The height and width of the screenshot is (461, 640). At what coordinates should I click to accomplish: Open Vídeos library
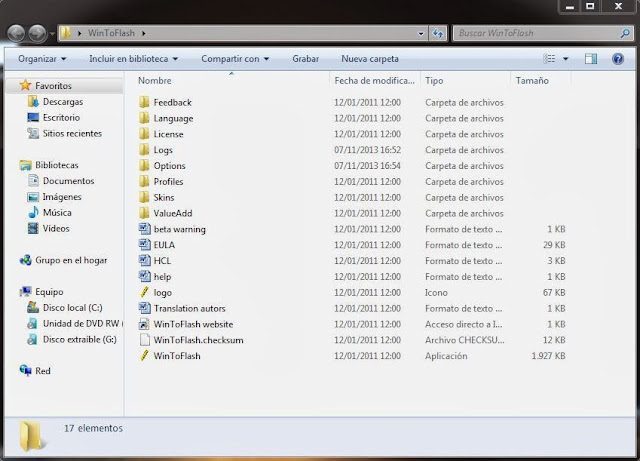click(x=56, y=229)
